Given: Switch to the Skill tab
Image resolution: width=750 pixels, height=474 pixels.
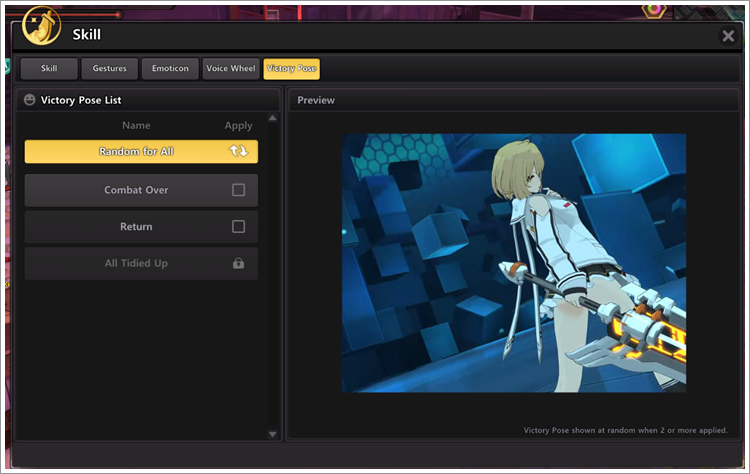Looking at the screenshot, I should [49, 68].
